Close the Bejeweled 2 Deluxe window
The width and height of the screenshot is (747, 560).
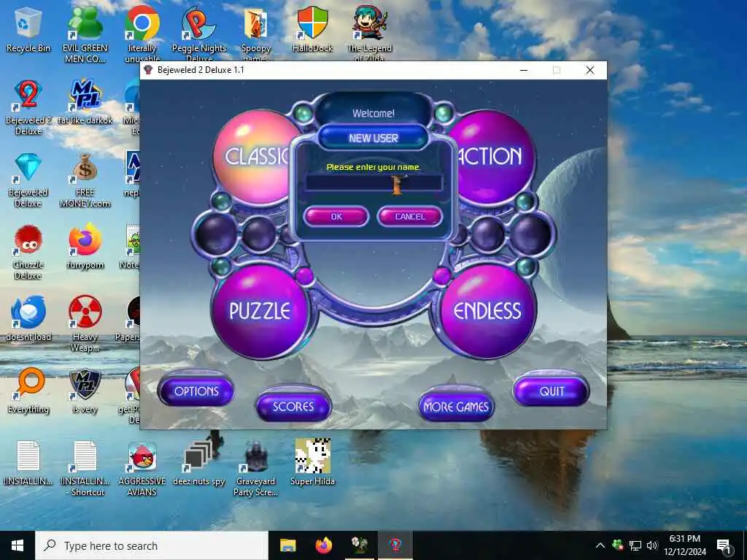589,70
